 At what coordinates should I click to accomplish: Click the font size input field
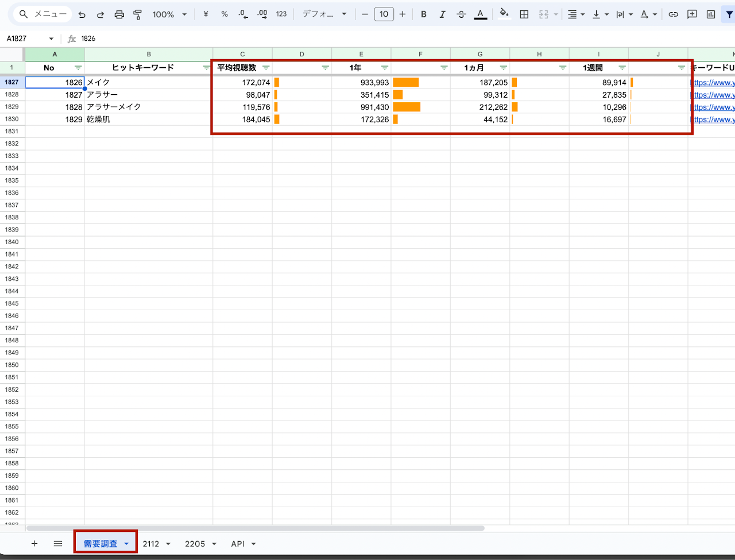(x=384, y=14)
